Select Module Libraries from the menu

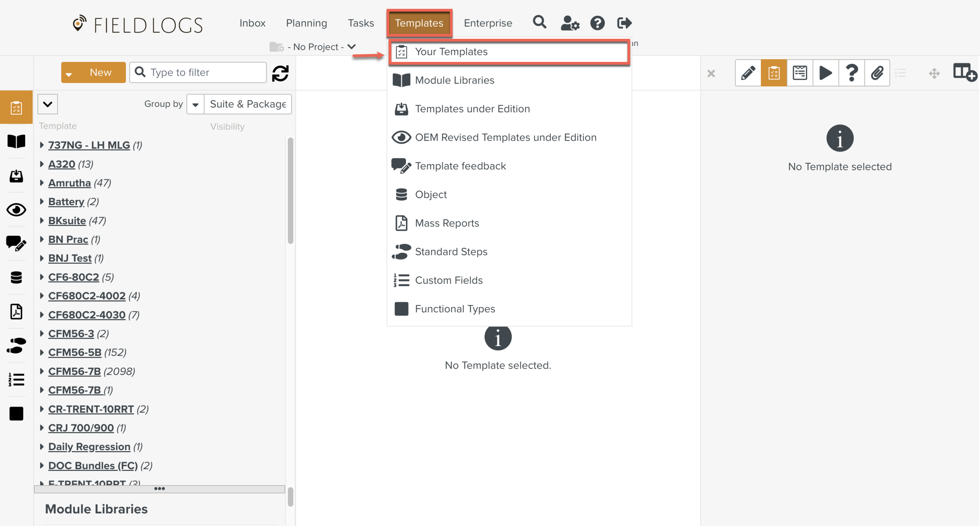510,80
